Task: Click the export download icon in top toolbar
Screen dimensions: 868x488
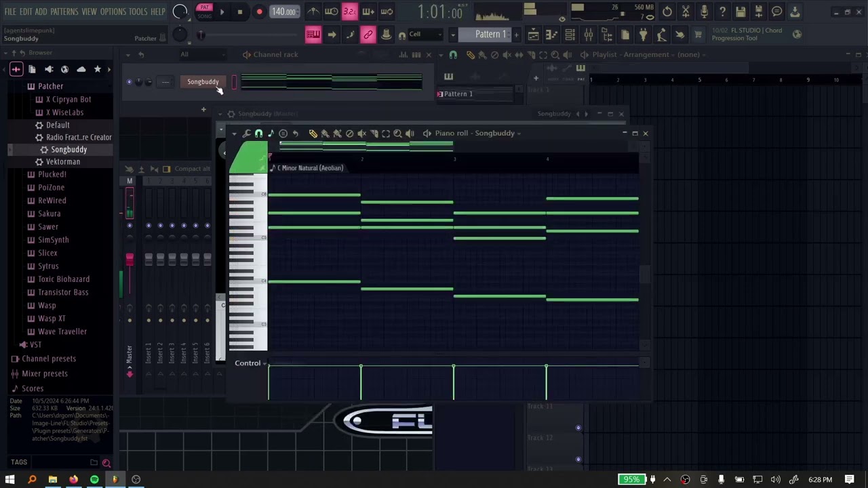Action: coord(795,12)
